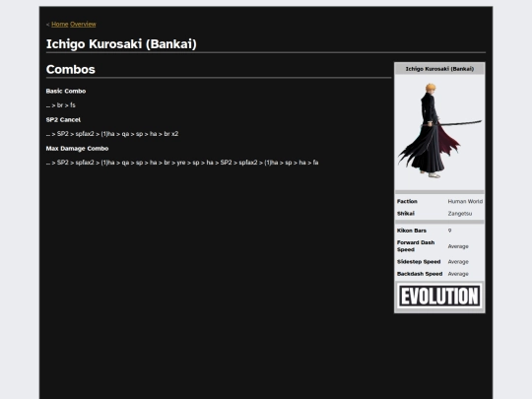Click the EVOLUTION logo banner
Viewport: 532px width, 399px height.
[x=439, y=297]
